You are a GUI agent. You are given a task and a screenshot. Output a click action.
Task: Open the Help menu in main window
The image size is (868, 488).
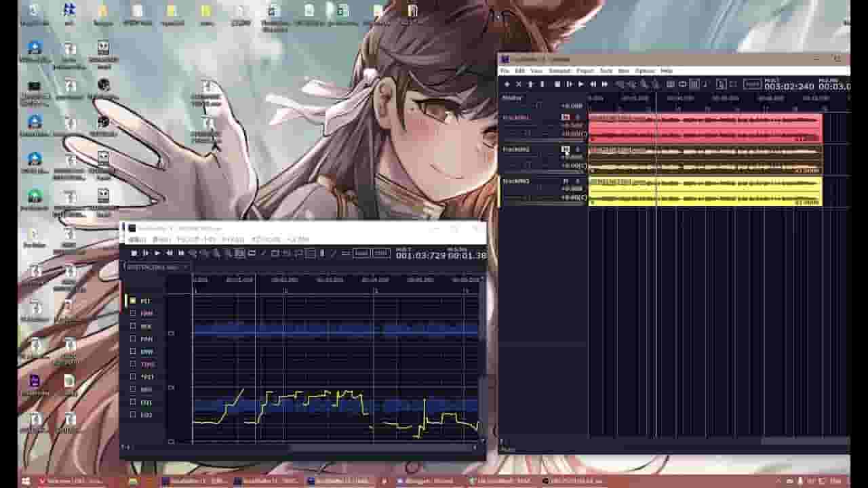(667, 70)
